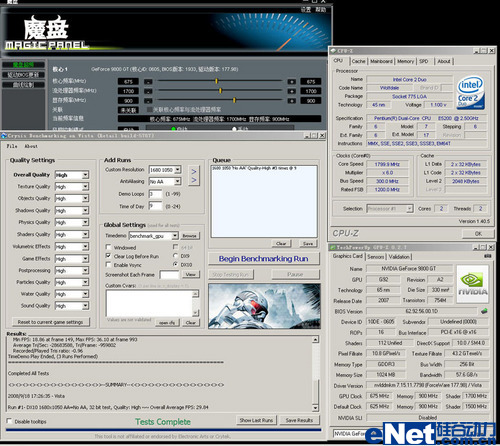Click the camera screenshot icon in GPU-Z
Image resolution: width=500 pixels, height=446 pixels.
[x=487, y=256]
